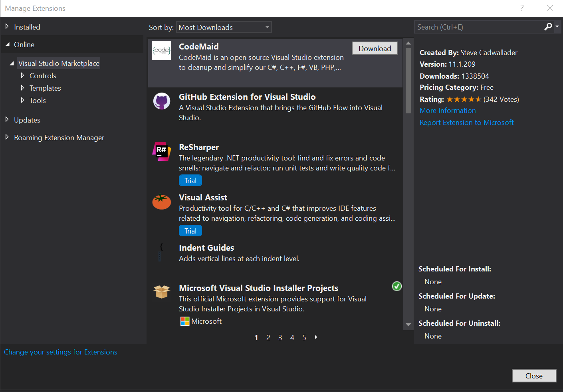Open the search options dropdown arrow

(557, 27)
